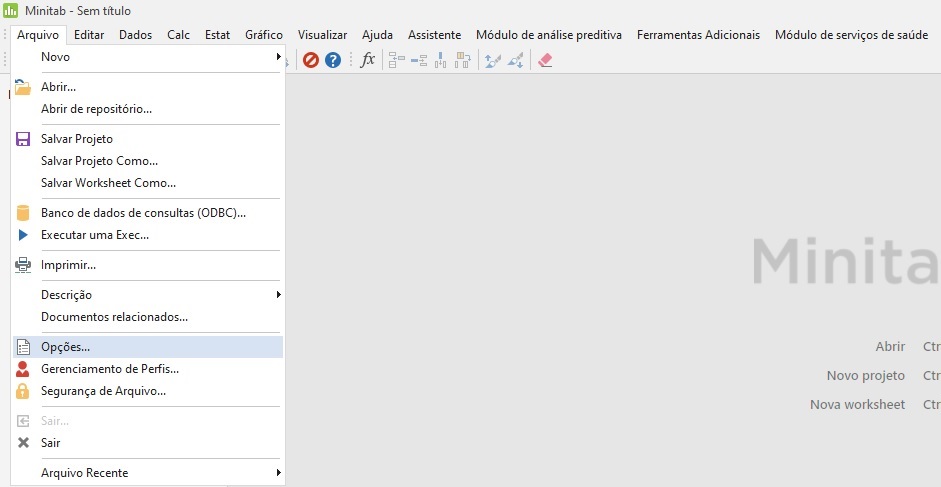
Task: Click the blue play icon for Executar uma Exec
Action: coord(23,235)
